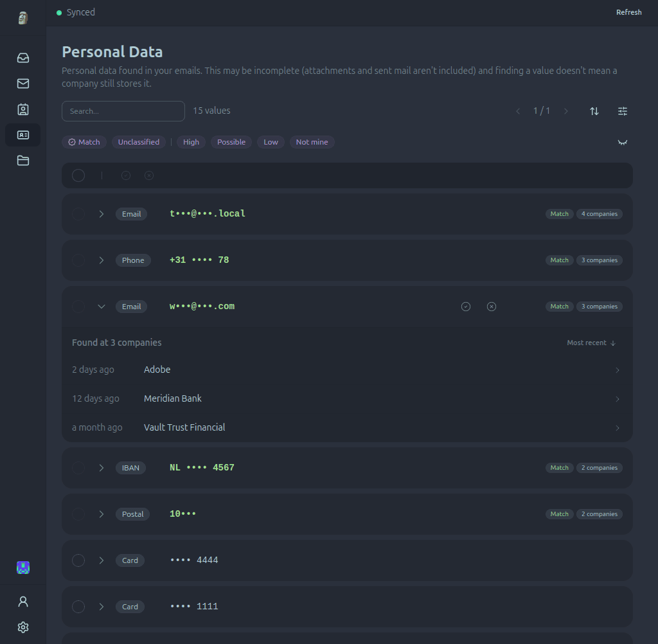658x644 pixels.
Task: Click the bulk reject x in header bar
Action: pyautogui.click(x=149, y=175)
